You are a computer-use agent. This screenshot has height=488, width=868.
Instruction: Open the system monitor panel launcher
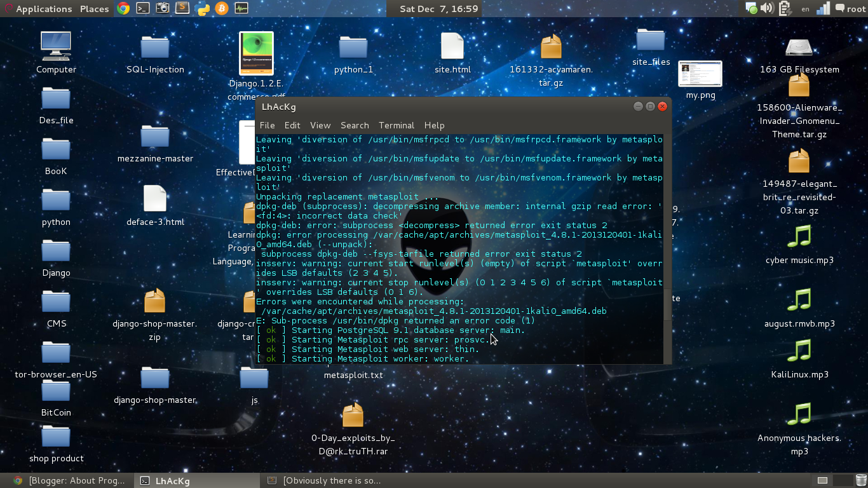click(x=241, y=8)
